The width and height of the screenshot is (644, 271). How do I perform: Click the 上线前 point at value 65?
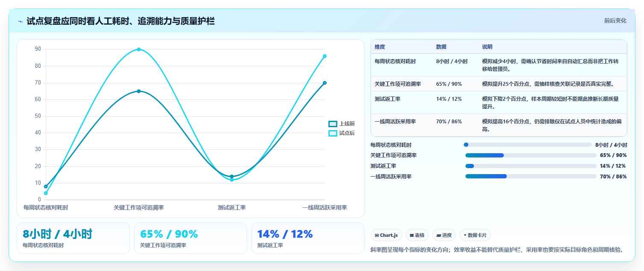pos(139,91)
